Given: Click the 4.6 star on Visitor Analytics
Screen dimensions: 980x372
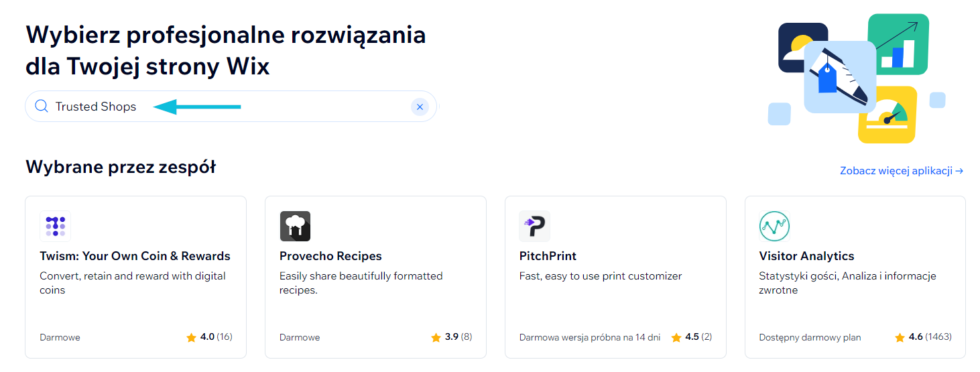Looking at the screenshot, I should 900,337.
